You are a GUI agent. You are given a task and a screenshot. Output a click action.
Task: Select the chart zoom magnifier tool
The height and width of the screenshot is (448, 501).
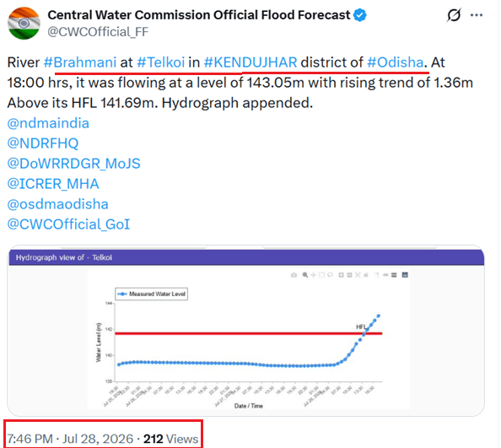click(305, 275)
